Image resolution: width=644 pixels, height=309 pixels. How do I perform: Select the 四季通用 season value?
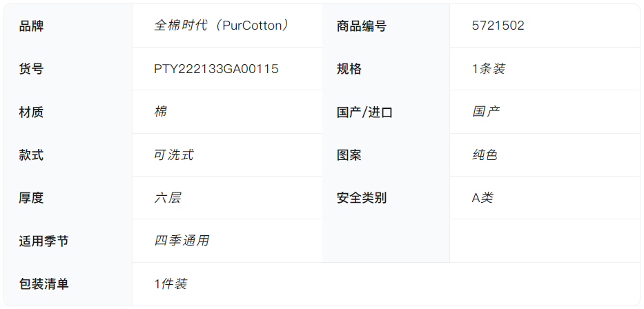tap(181, 241)
